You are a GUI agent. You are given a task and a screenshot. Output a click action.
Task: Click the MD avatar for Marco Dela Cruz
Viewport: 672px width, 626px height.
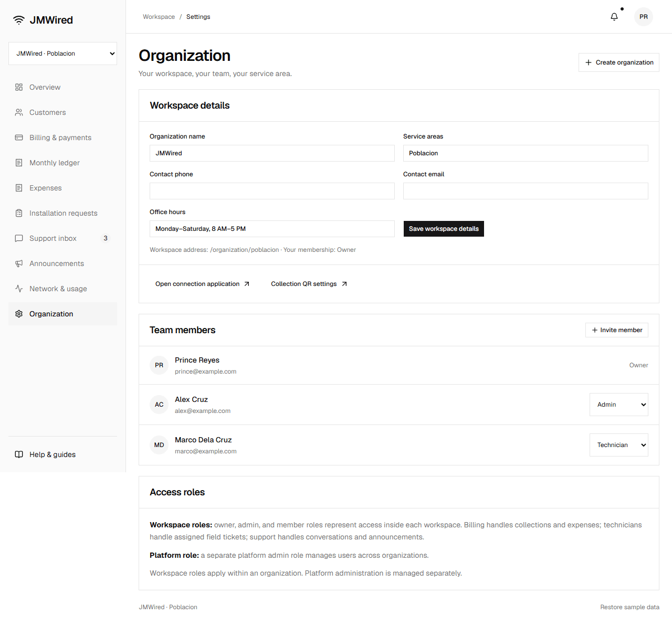(x=159, y=445)
